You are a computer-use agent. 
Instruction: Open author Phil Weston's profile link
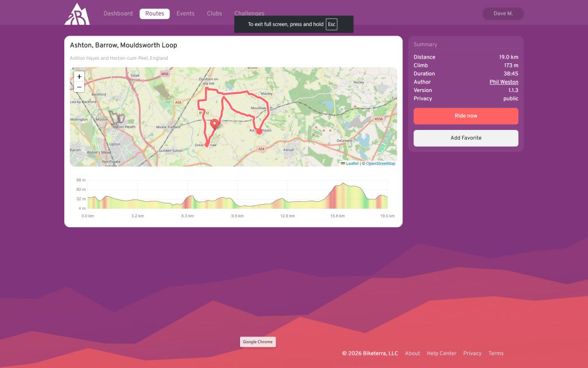pyautogui.click(x=504, y=82)
